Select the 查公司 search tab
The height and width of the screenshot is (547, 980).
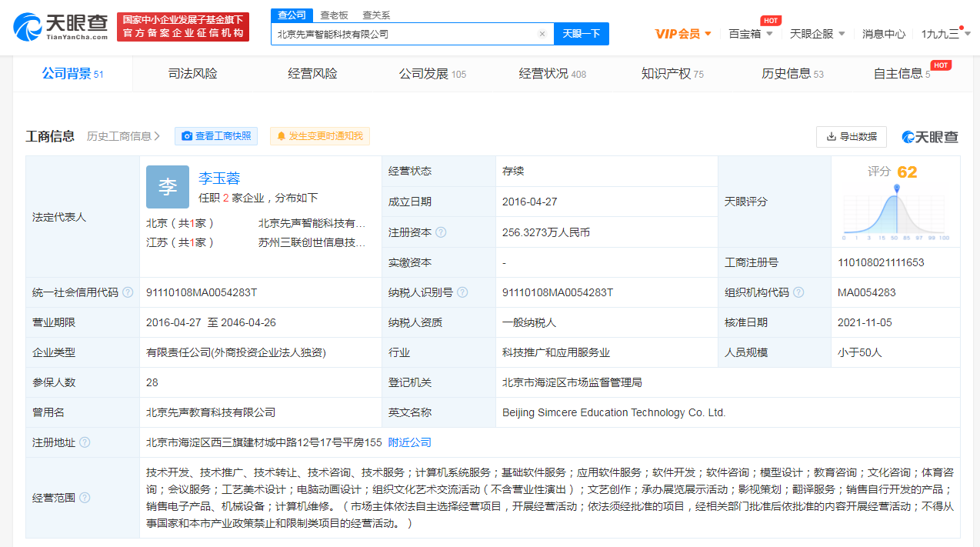(x=292, y=15)
